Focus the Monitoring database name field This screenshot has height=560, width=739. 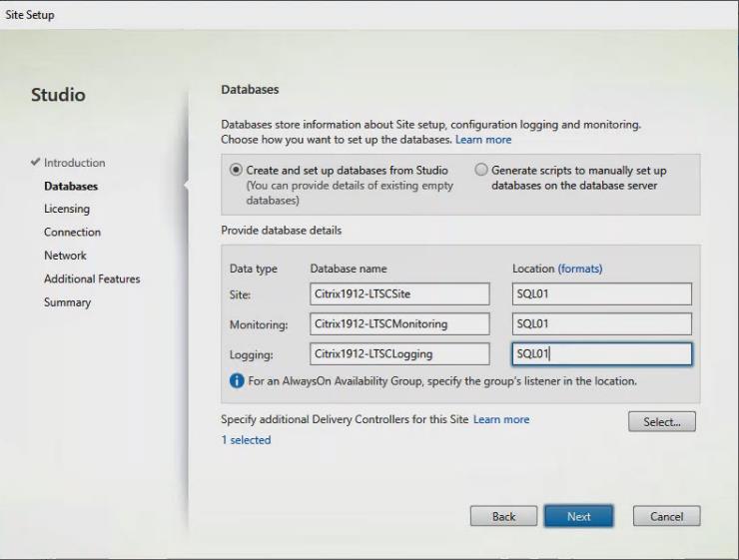(399, 324)
